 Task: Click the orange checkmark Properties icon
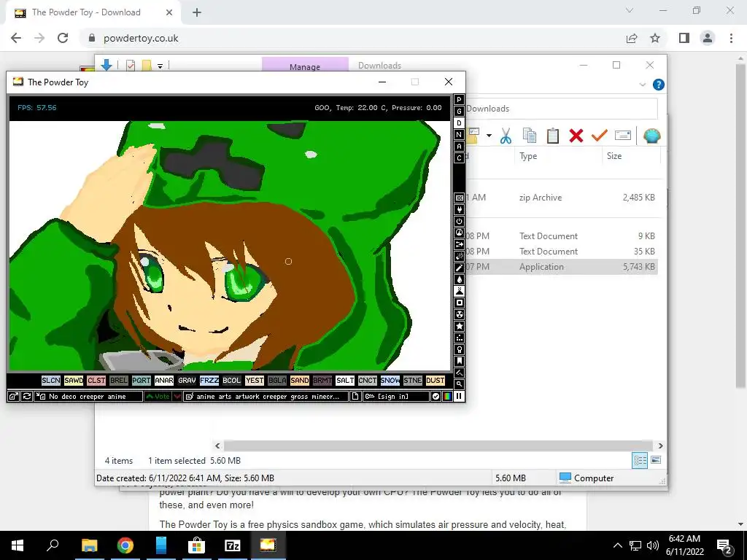(x=600, y=136)
